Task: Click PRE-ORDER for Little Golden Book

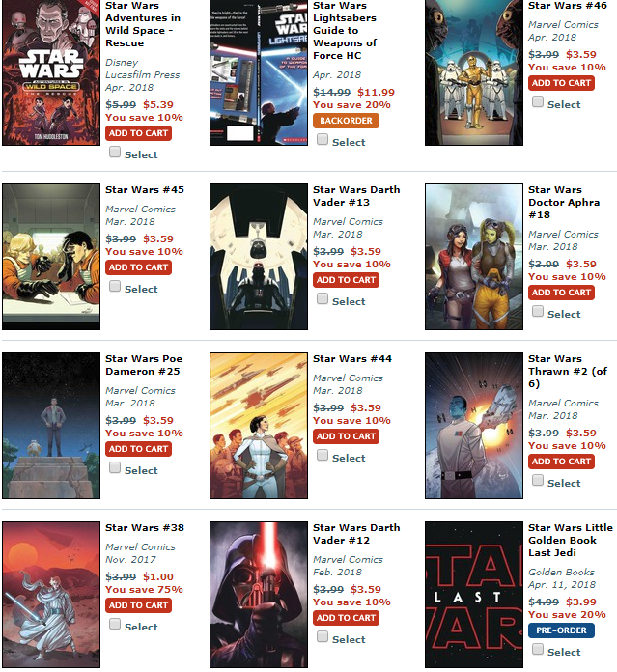Action: [561, 630]
